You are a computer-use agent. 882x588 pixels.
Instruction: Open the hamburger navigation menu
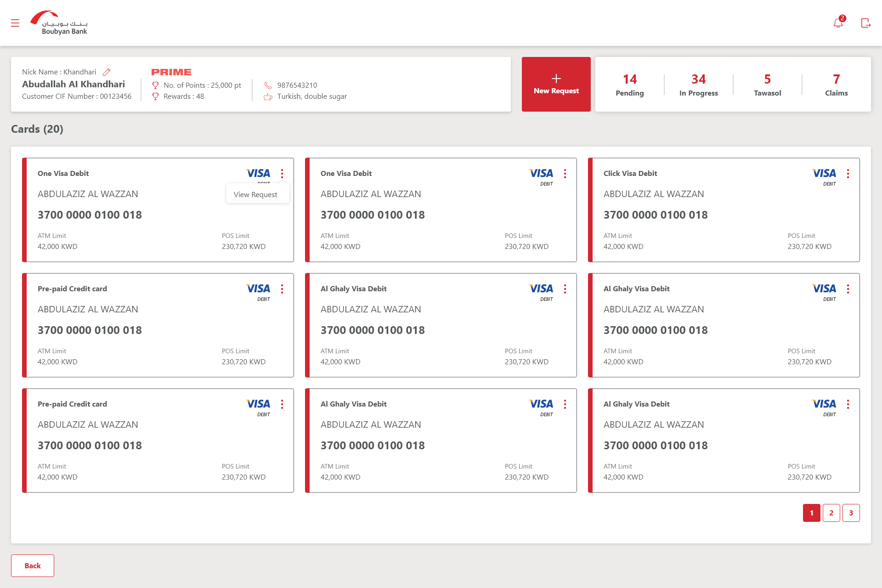[x=15, y=23]
